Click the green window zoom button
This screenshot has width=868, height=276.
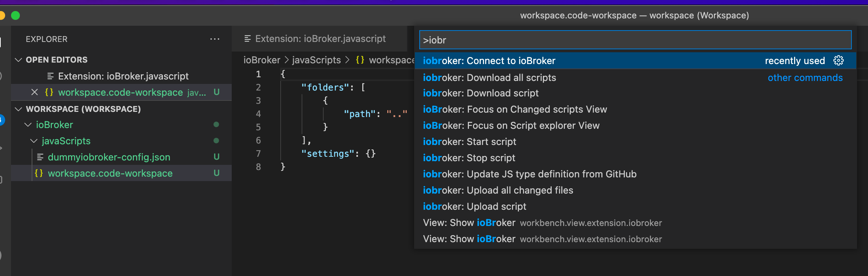click(15, 15)
